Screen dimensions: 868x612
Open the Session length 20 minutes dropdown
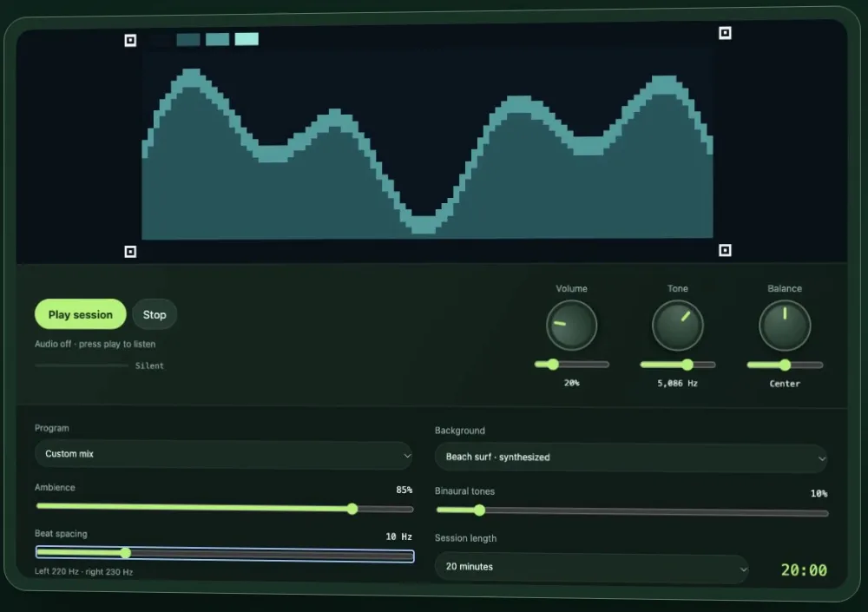click(591, 567)
